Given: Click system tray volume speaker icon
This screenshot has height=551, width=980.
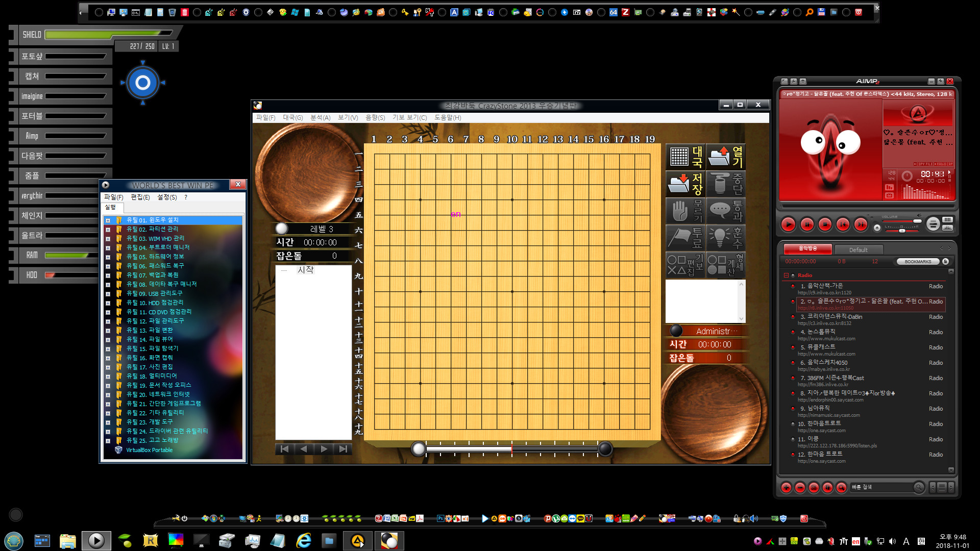Looking at the screenshot, I should (892, 541).
